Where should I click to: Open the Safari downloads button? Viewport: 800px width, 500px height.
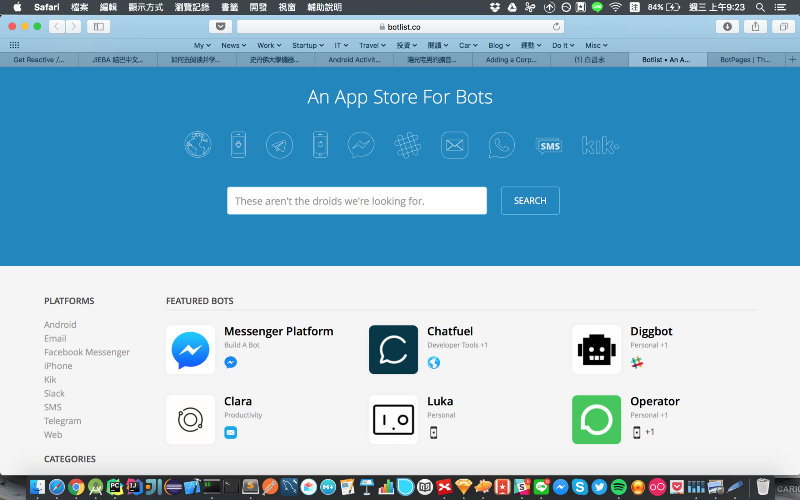[727, 27]
